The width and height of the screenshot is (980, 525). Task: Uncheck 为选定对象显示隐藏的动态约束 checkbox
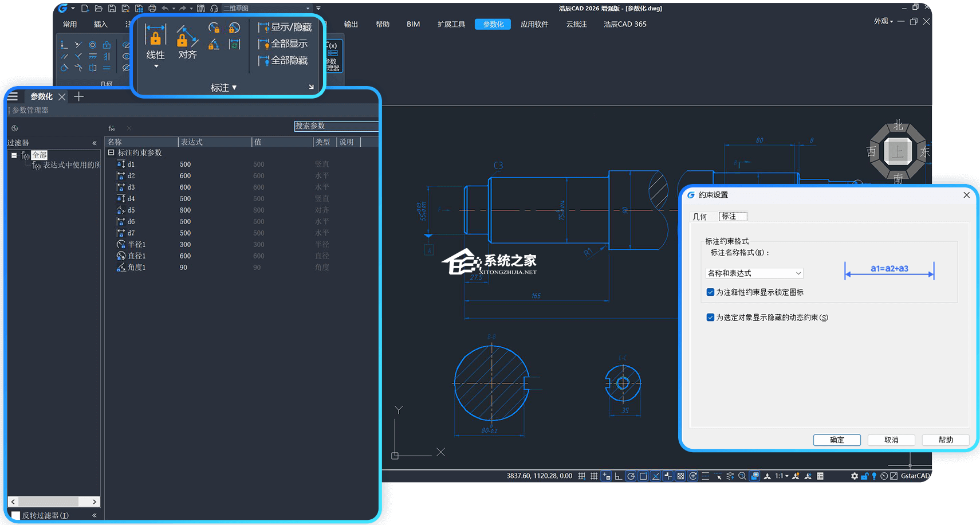tap(710, 318)
